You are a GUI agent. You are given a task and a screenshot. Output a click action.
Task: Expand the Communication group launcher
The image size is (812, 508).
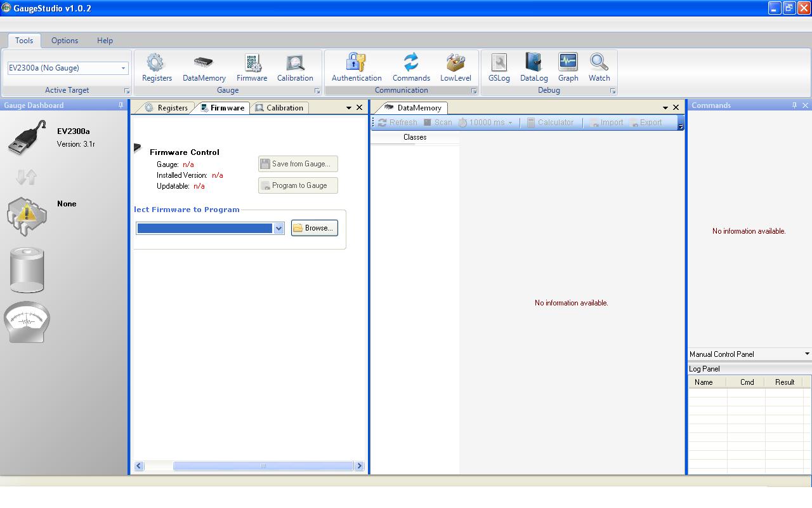pyautogui.click(x=474, y=91)
